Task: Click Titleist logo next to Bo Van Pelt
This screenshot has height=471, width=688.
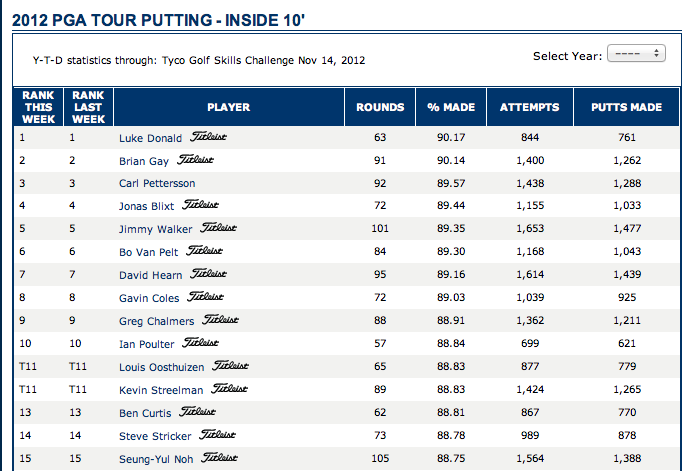Action: coord(204,250)
